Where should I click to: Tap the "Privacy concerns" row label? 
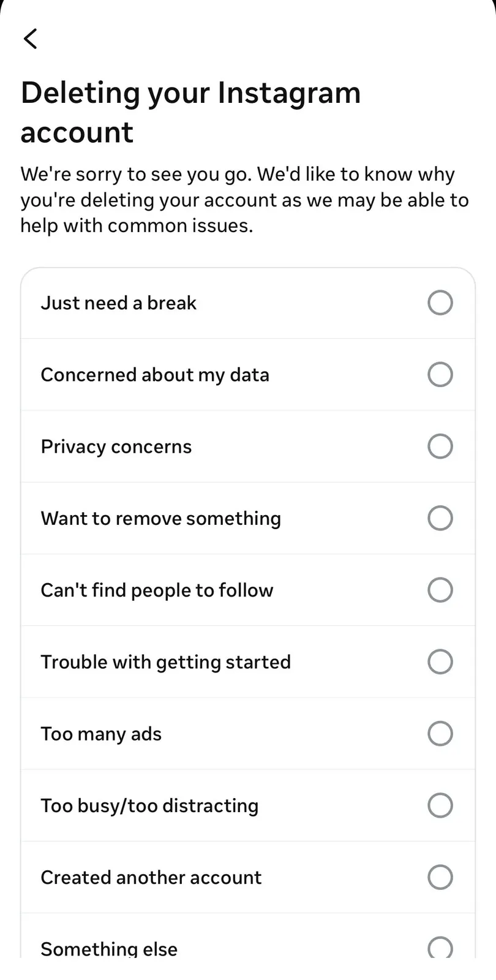click(x=116, y=447)
